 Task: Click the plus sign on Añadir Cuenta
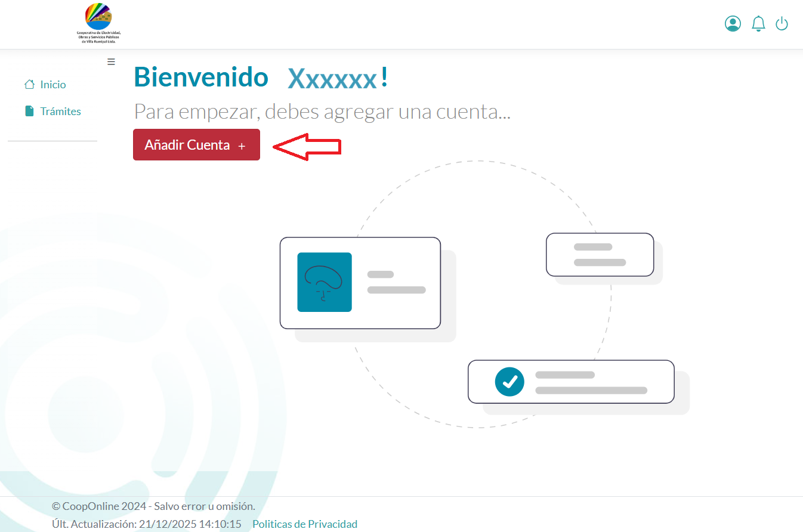tap(242, 146)
